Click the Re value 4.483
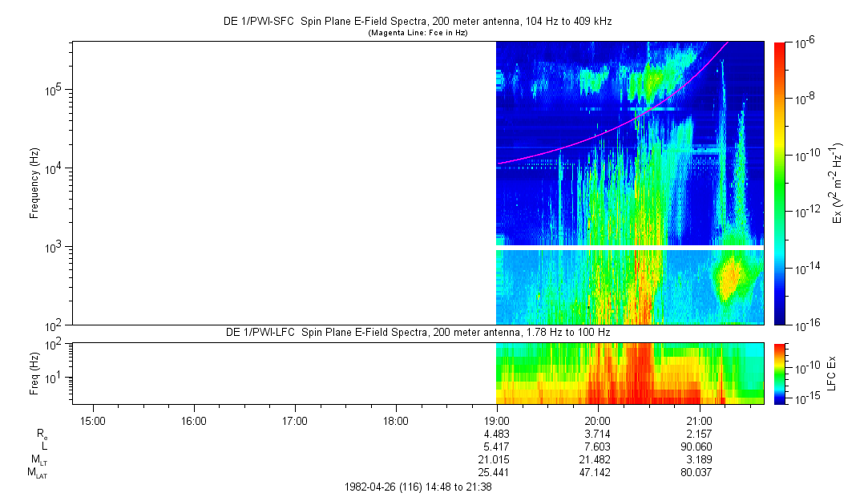 click(x=497, y=434)
